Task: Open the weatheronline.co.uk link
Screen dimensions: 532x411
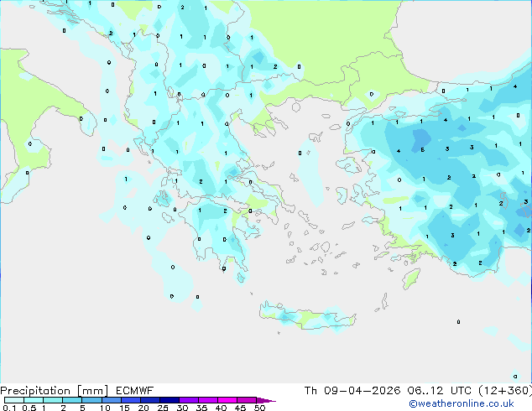Action: point(462,403)
